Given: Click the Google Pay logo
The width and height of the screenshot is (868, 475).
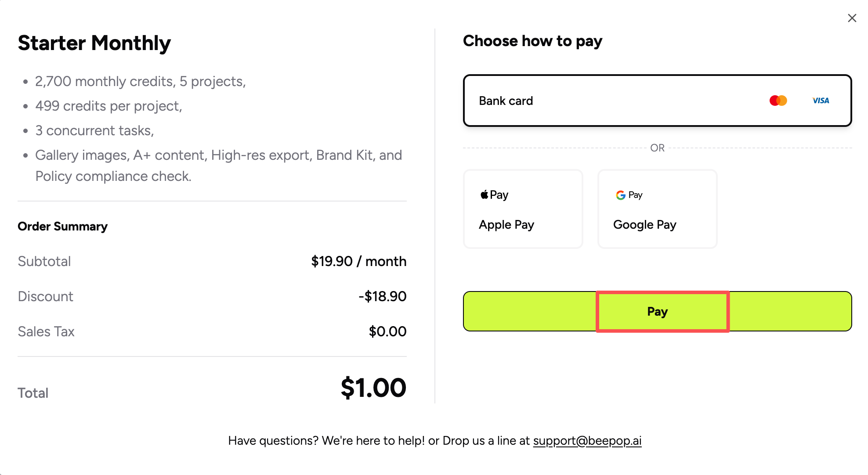Looking at the screenshot, I should click(629, 195).
